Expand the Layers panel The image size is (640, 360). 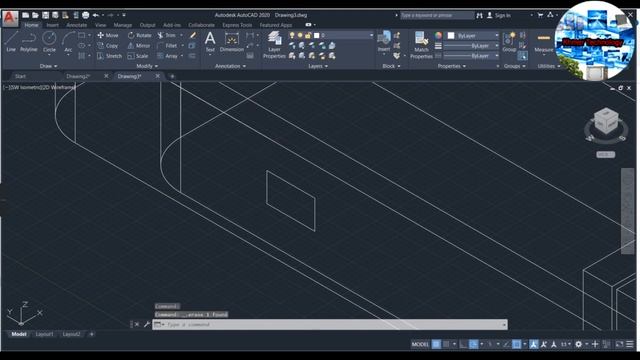318,66
